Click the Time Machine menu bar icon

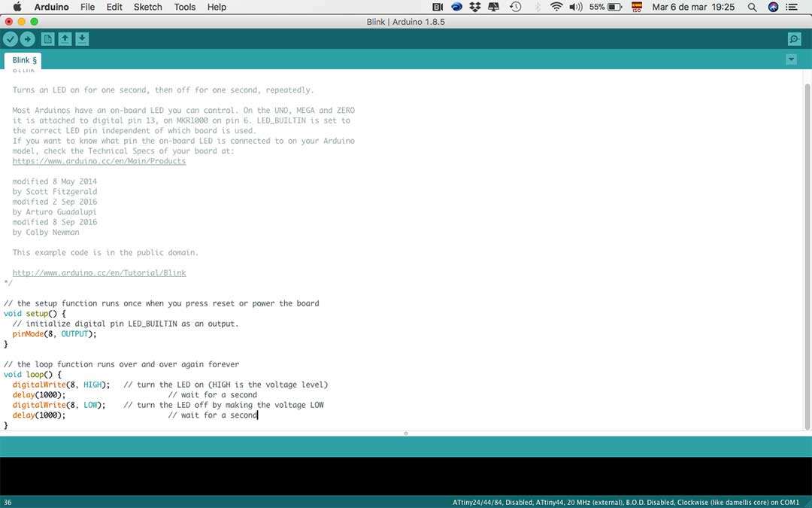515,7
